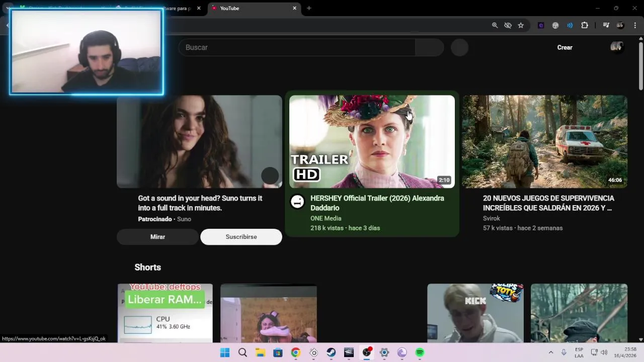Click the vertical page scrollbar thumb
This screenshot has width=644, height=362.
(640, 66)
